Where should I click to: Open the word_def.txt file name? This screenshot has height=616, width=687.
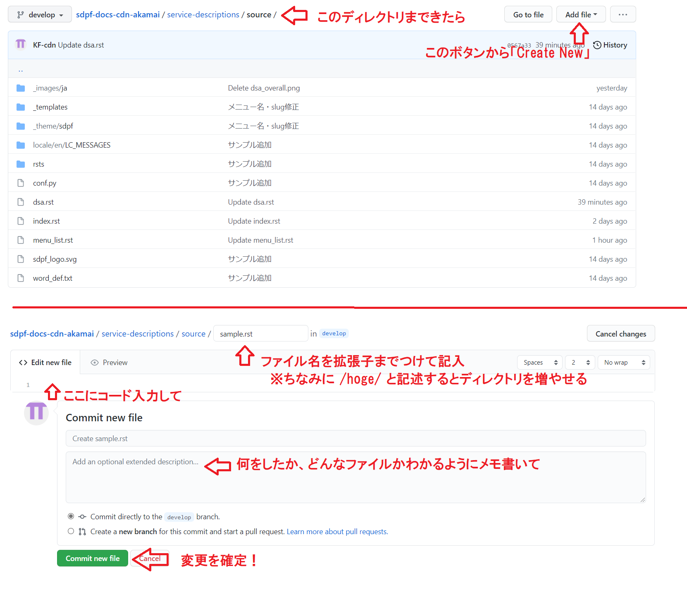pyautogui.click(x=52, y=278)
